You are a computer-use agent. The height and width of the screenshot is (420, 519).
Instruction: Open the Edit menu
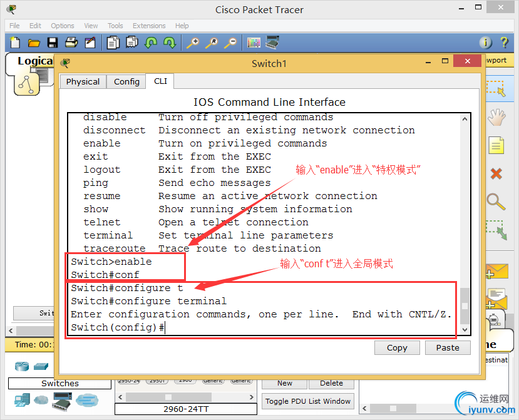pyautogui.click(x=35, y=26)
